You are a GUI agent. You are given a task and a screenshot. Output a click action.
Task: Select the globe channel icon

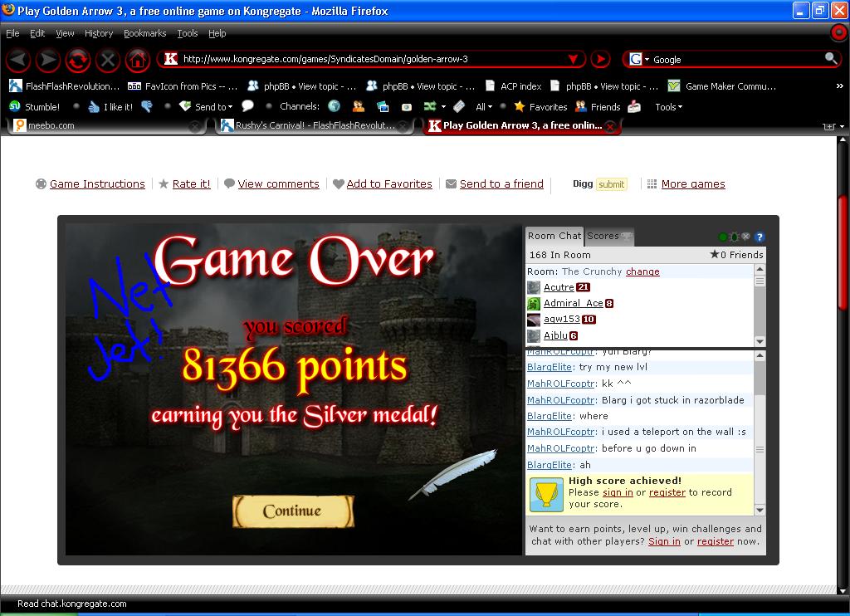335,106
